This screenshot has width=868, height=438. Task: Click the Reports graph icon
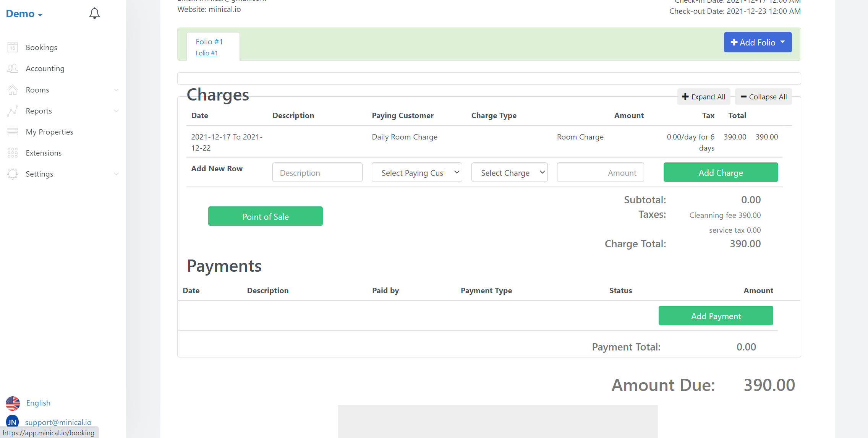pyautogui.click(x=13, y=111)
